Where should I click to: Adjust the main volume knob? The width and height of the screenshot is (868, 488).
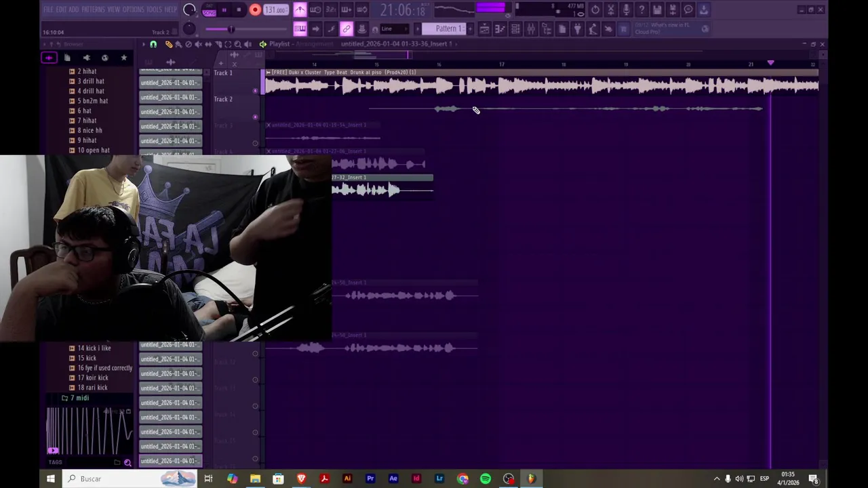[x=190, y=9]
